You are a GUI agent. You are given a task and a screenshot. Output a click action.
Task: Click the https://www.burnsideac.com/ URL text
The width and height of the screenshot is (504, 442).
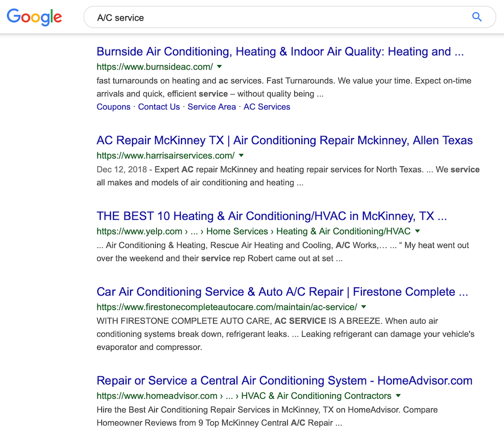tap(155, 67)
